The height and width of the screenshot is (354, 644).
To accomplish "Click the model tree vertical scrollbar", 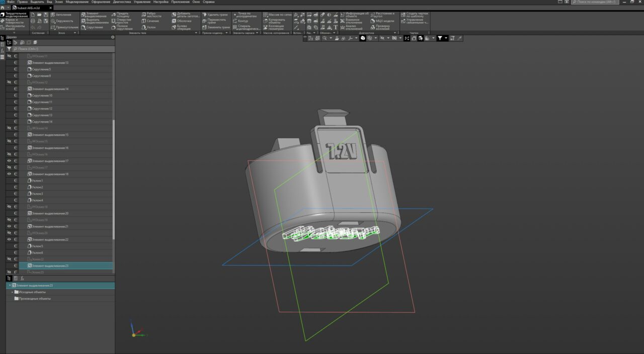I will (x=114, y=179).
